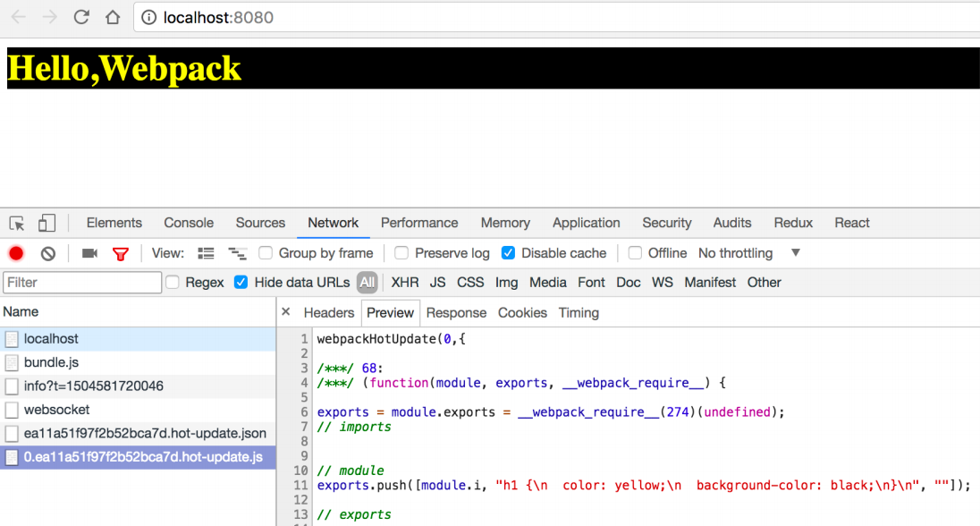Switch to the Headers detail tab
Screen dimensions: 980x526
tap(329, 313)
